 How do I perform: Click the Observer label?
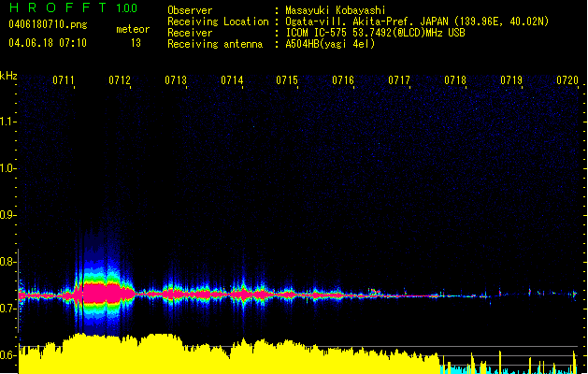click(x=190, y=10)
